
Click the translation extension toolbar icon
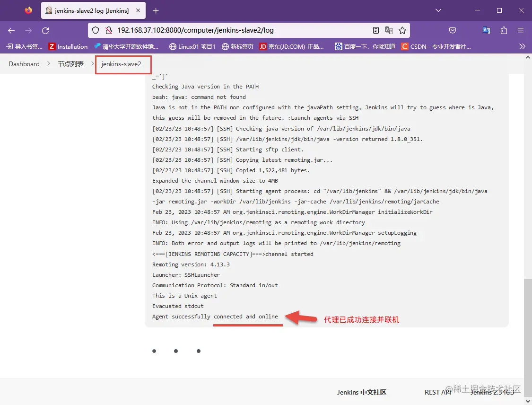(487, 31)
